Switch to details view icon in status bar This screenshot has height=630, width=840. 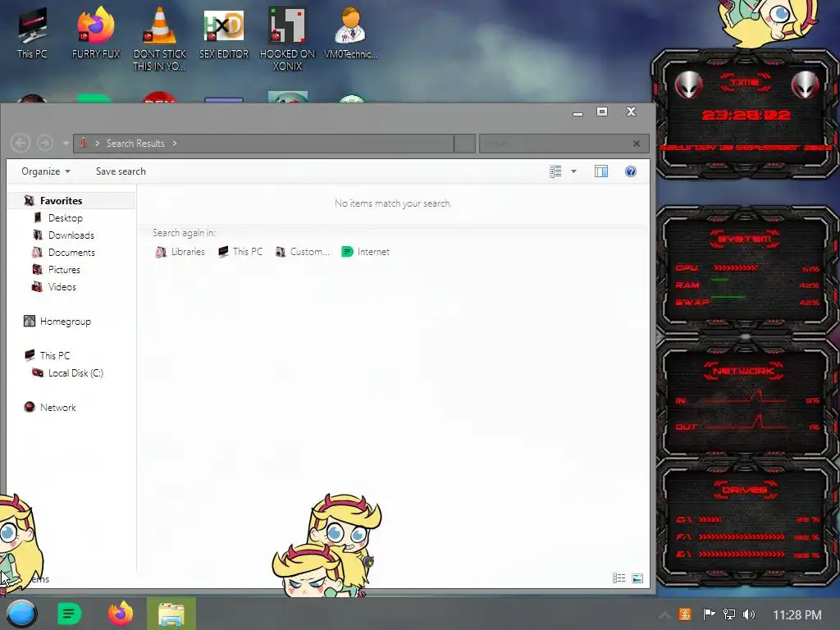tap(619, 578)
